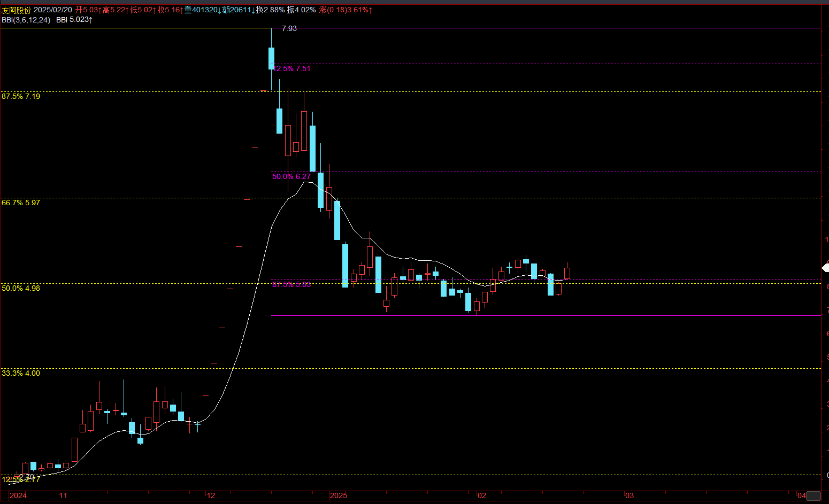Select the magenta 12.5% 7.51 retracement label
Screen dimensions: 829x504
[x=292, y=68]
